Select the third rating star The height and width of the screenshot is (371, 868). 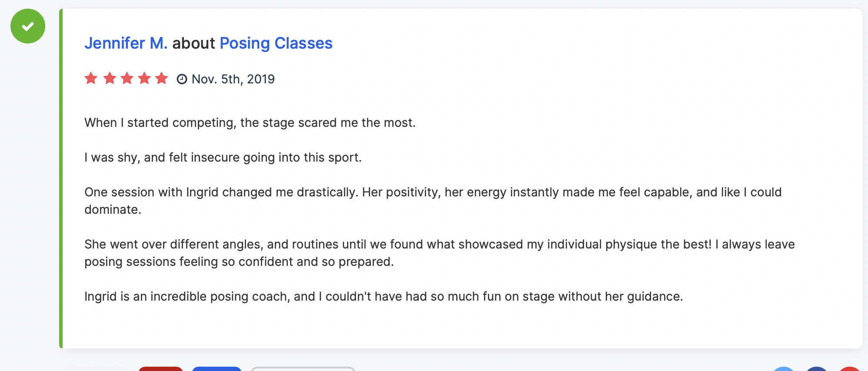[x=127, y=78]
